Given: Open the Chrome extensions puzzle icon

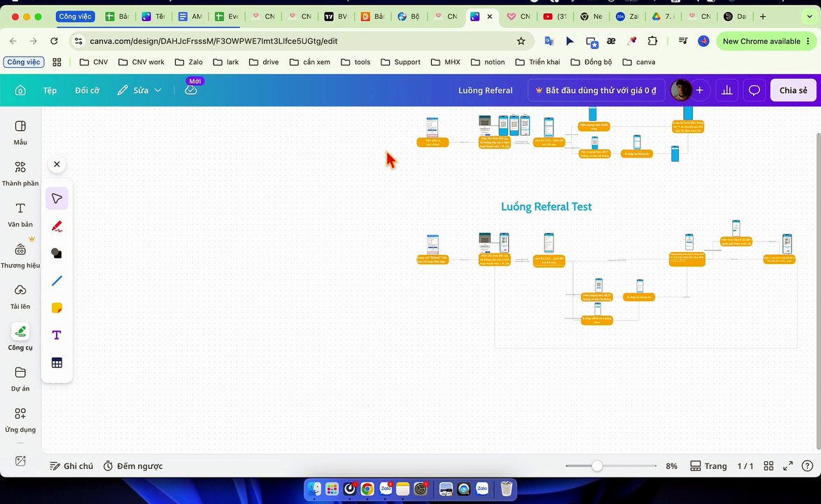Looking at the screenshot, I should point(652,41).
